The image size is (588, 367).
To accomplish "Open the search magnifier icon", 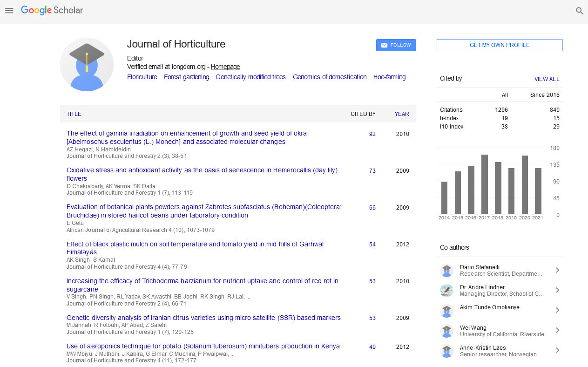I will click(580, 11).
